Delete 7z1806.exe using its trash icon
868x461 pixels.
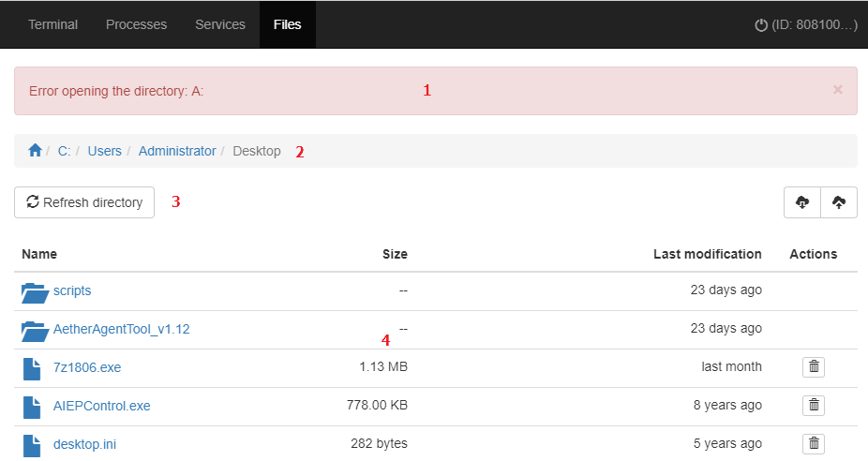pyautogui.click(x=814, y=367)
